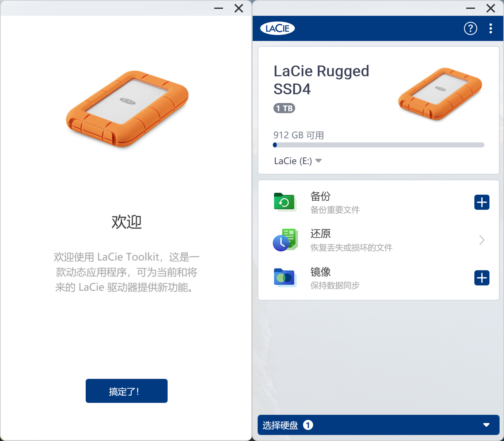This screenshot has height=441, width=504.
Task: Click the LaCie logo in the header
Action: point(277,28)
